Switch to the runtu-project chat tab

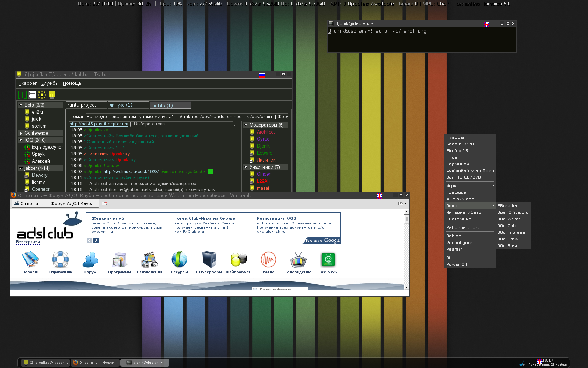click(86, 105)
